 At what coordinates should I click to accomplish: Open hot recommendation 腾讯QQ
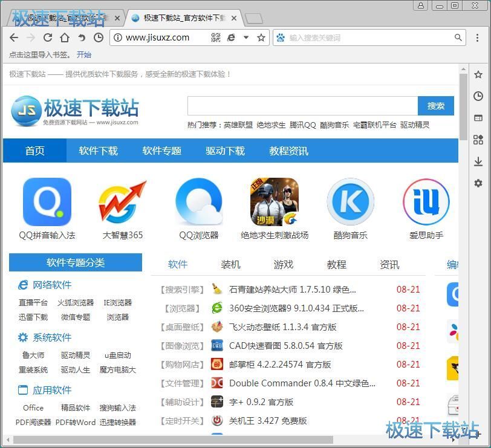(303, 125)
